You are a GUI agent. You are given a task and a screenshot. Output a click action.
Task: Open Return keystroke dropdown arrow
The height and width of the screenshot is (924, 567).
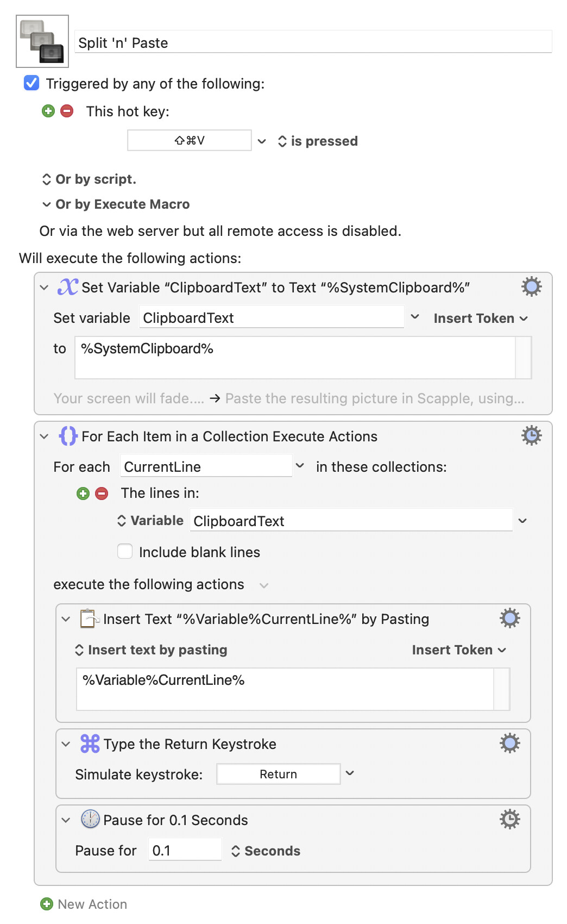350,773
